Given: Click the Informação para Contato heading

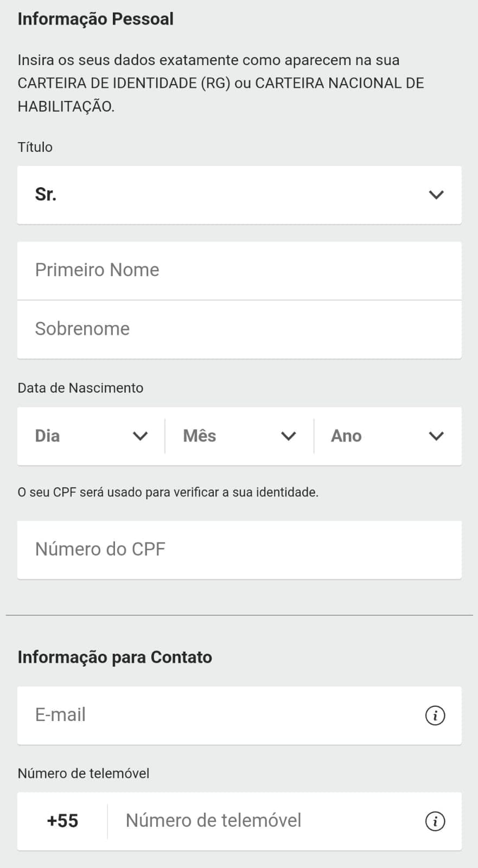Looking at the screenshot, I should (x=115, y=657).
